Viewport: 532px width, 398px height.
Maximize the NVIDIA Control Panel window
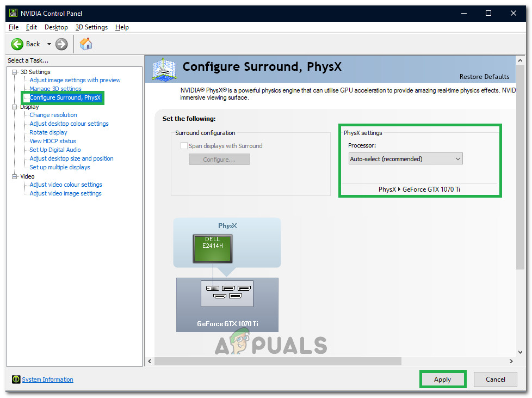(488, 13)
